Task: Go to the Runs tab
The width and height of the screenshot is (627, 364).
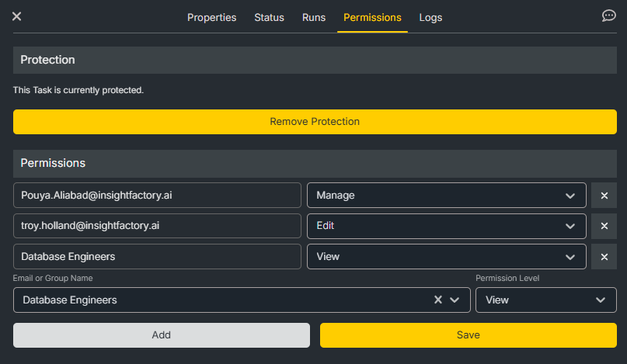Action: pyautogui.click(x=314, y=17)
